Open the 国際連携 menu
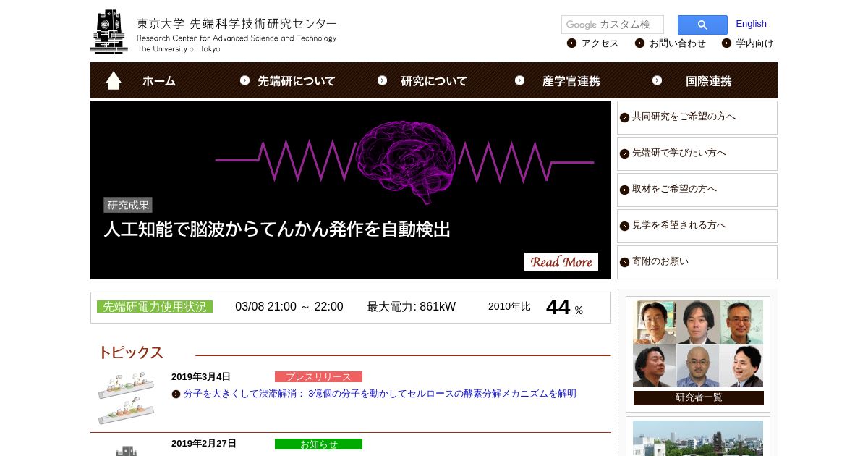Viewport: 868px width, 456px height. 709,81
